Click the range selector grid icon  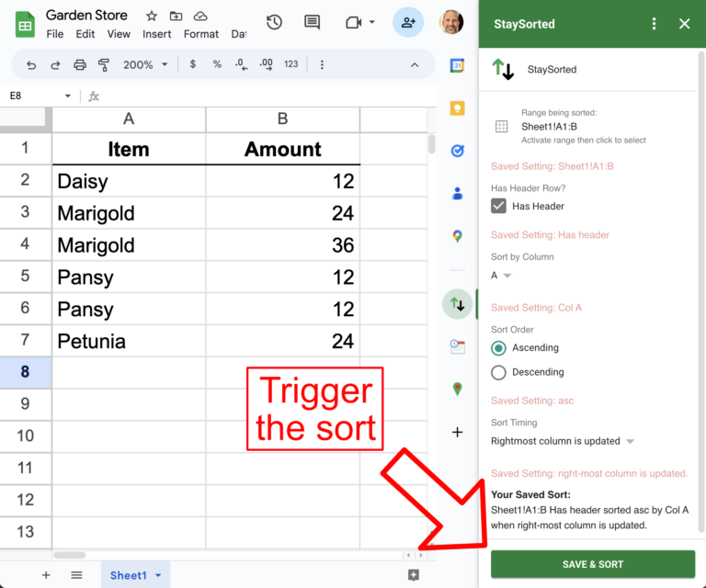[502, 127]
